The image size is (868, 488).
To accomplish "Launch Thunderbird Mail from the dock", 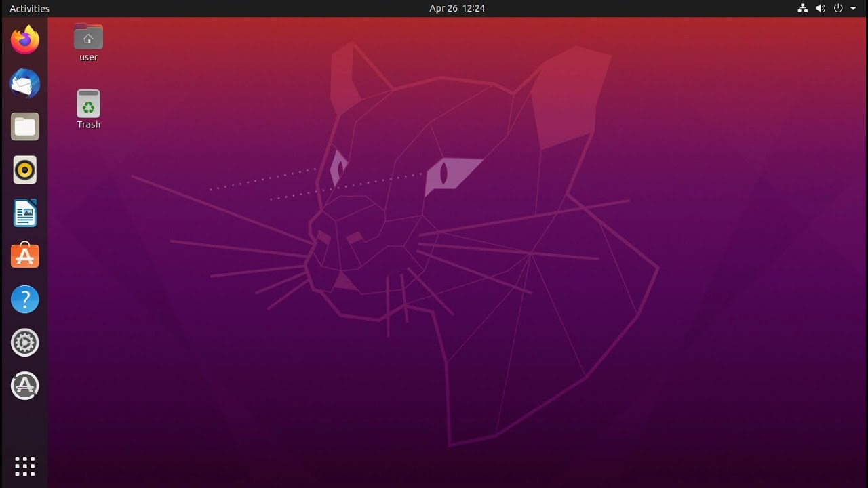I will point(25,83).
